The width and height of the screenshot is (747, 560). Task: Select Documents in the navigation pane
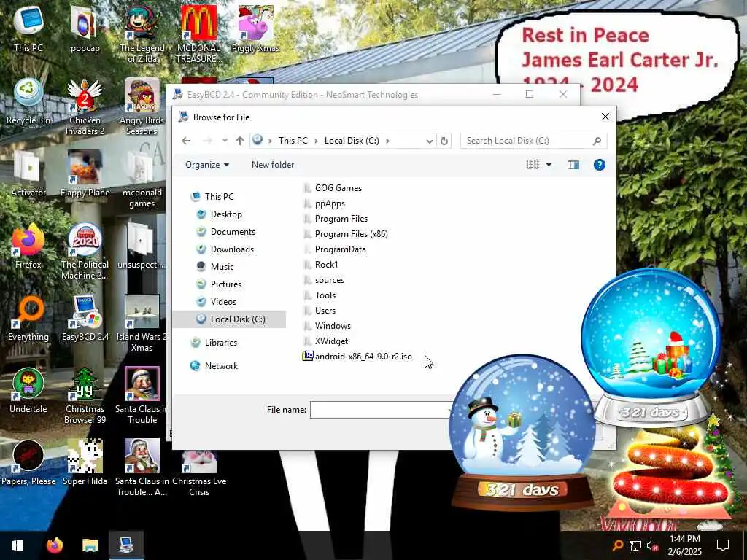coord(233,232)
